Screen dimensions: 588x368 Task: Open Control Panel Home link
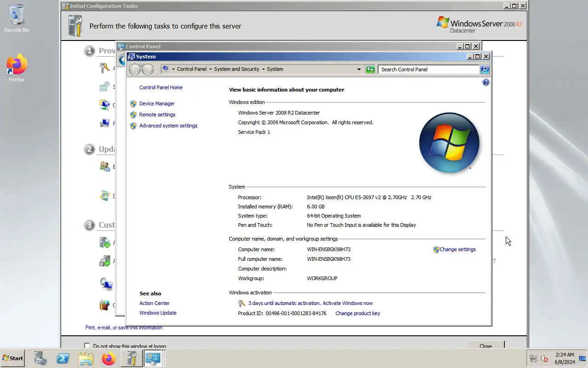click(161, 87)
